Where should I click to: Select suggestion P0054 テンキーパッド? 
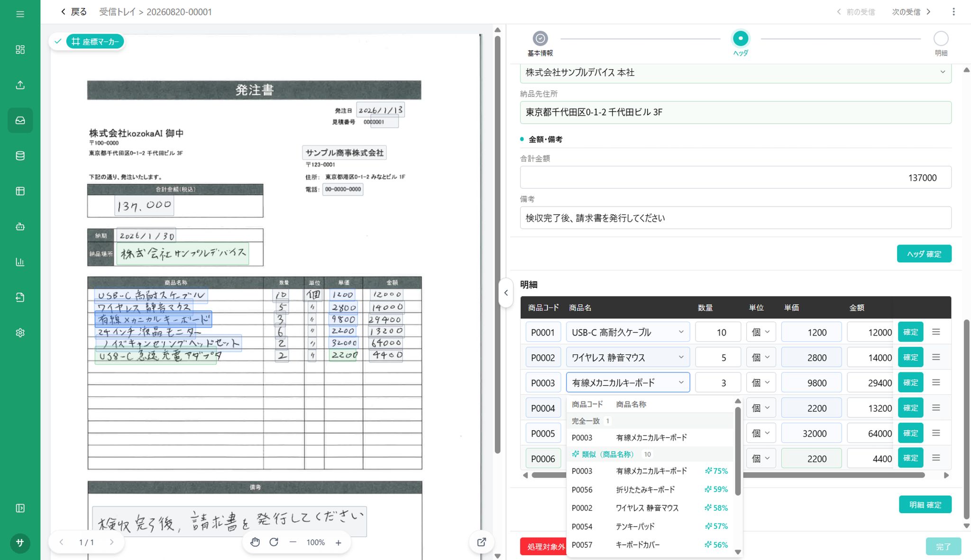pos(650,526)
